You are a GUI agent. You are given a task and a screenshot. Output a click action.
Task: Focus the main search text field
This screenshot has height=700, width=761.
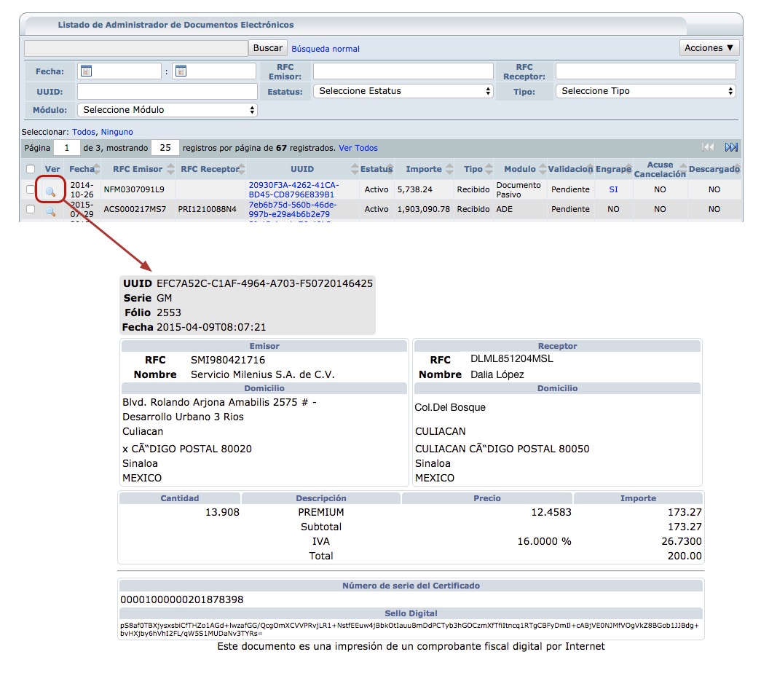tap(136, 48)
